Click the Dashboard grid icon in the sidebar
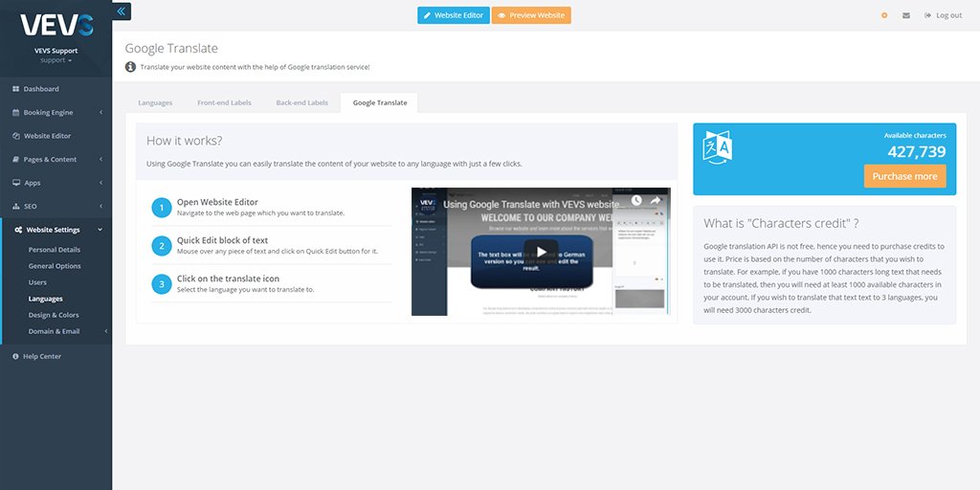This screenshot has height=490, width=980. pos(15,89)
